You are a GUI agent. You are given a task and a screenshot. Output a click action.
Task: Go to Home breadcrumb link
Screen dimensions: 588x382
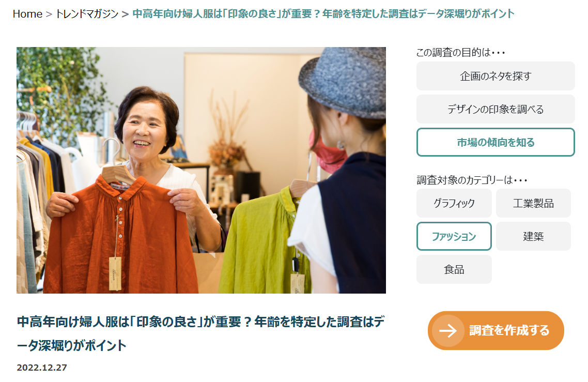(27, 14)
